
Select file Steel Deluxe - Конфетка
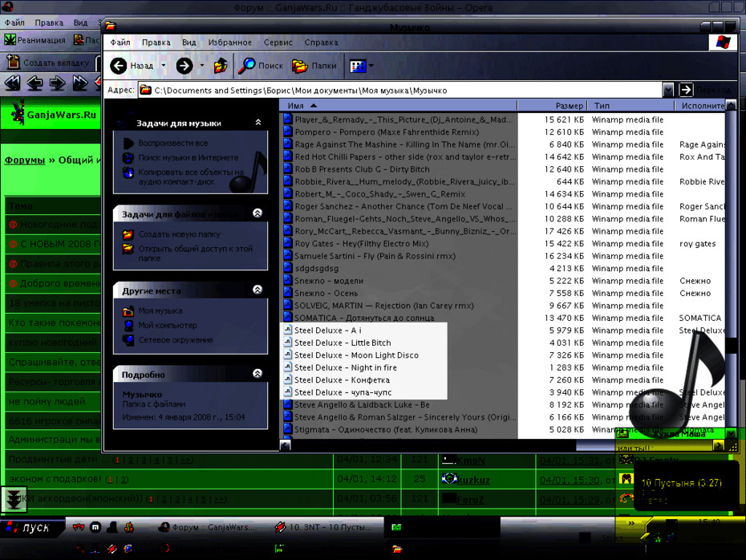tap(342, 379)
